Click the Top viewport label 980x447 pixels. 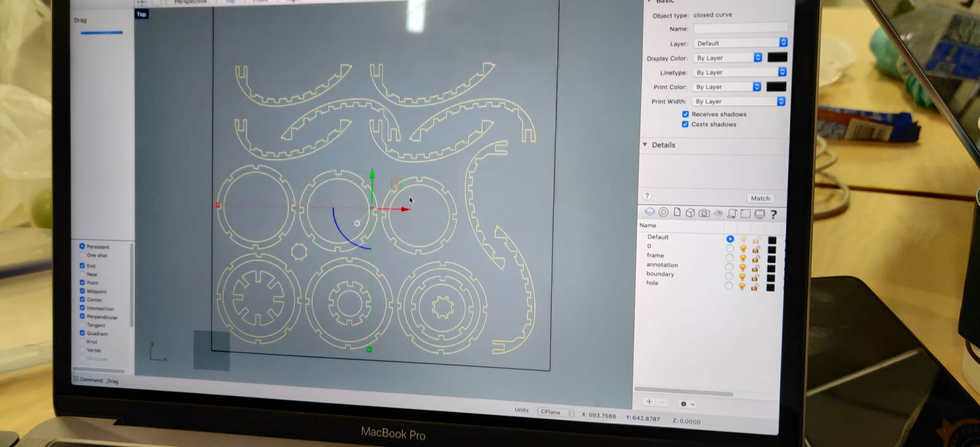(142, 14)
